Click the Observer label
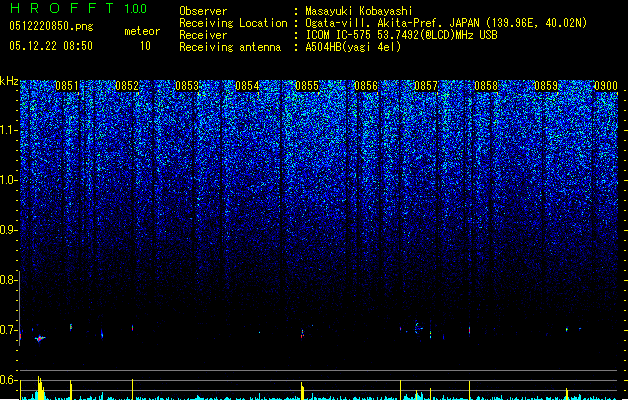This screenshot has width=629, height=400. pyautogui.click(x=203, y=11)
